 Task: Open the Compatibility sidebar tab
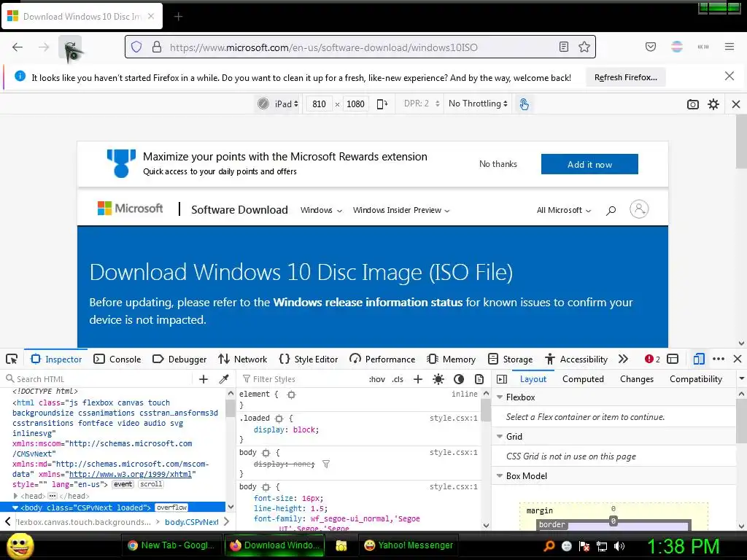tap(695, 379)
